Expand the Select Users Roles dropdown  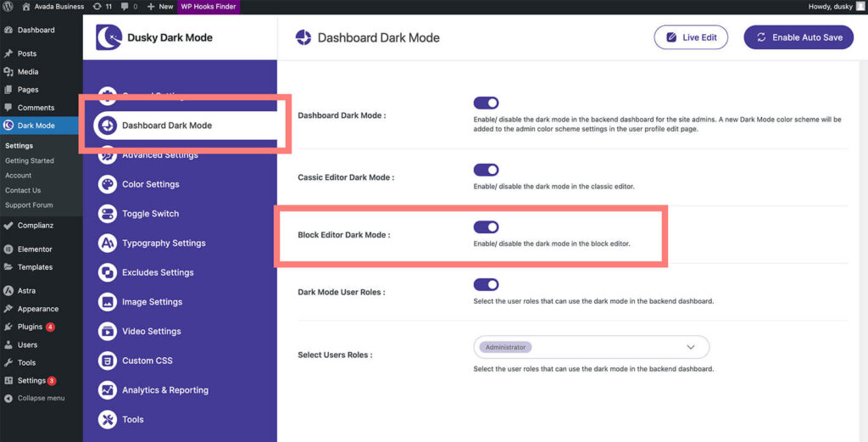tap(591, 347)
